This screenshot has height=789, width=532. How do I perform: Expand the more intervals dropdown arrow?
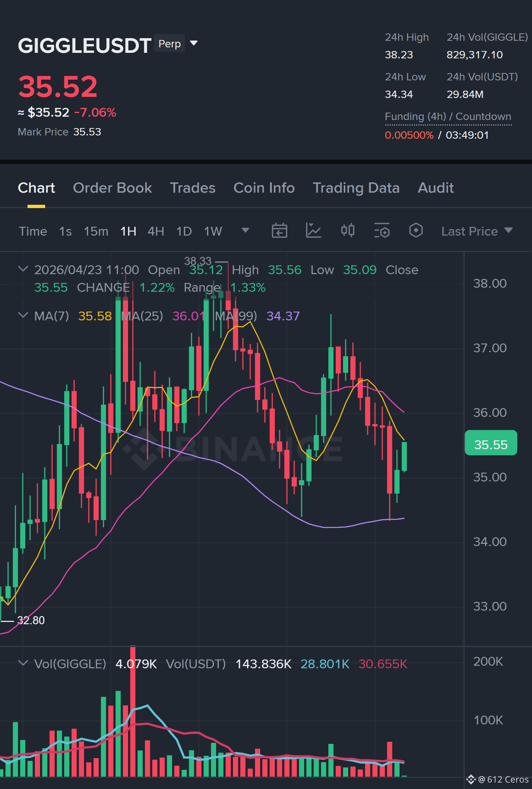coord(245,230)
